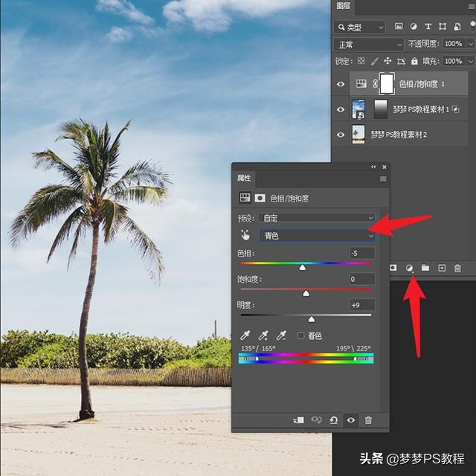Lock transparent pixels in Layers panel

tap(361, 61)
